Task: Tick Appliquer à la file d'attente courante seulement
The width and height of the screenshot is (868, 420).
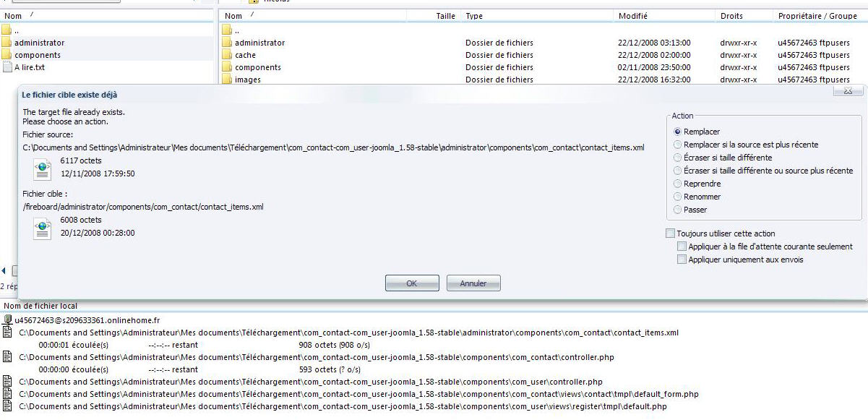Action: [x=682, y=247]
